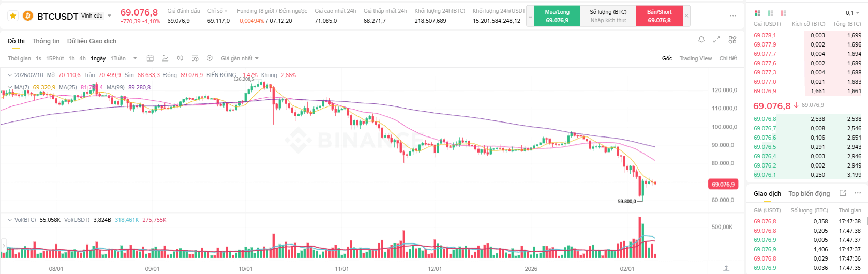
Task: Open the hexagon chart settings icon
Action: coord(209,58)
